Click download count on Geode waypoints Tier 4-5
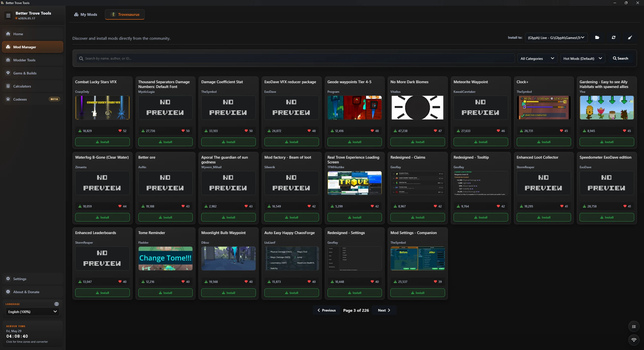644x350 pixels. 337,131
